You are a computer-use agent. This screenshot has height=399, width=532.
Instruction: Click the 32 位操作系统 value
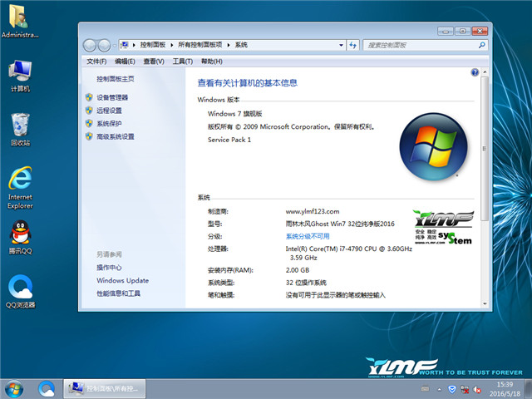306,283
